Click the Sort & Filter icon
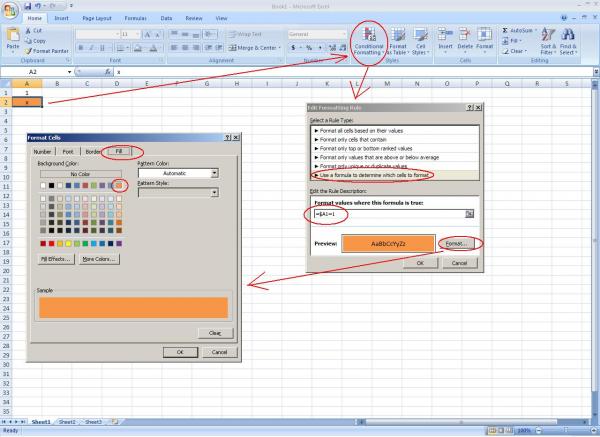This screenshot has height=437, width=600. [547, 43]
